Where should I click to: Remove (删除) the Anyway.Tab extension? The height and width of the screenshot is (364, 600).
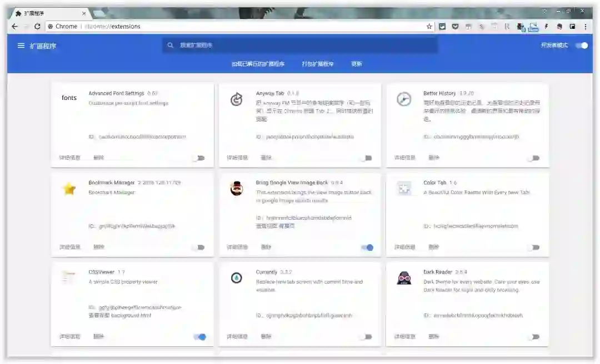tap(266, 158)
